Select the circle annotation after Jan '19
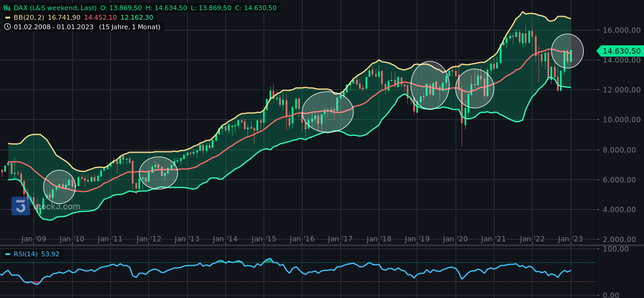 [430, 85]
